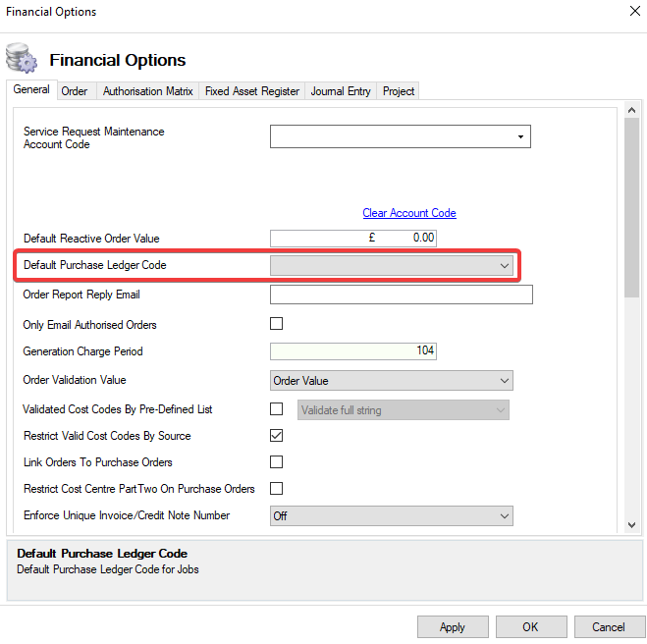Open the Authorisation Matrix tab
The width and height of the screenshot is (647, 644).
tap(147, 91)
